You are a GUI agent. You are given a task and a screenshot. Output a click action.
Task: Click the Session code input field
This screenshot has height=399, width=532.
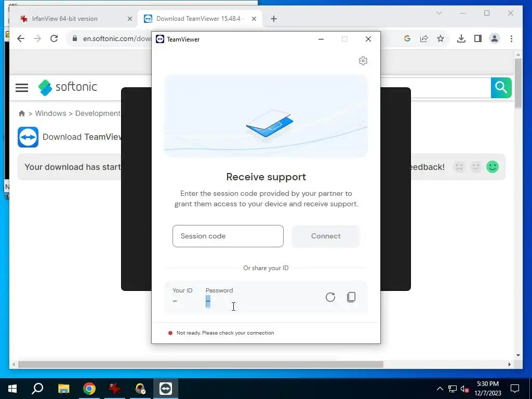[228, 236]
